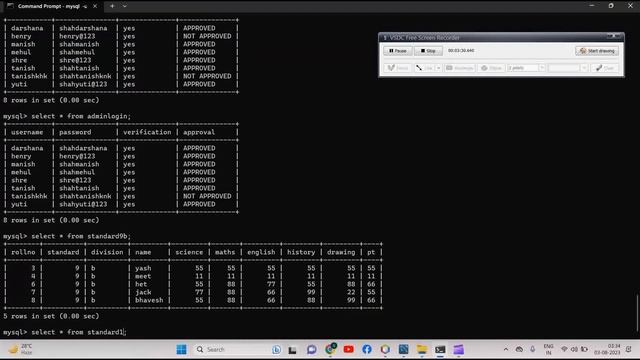The width and height of the screenshot is (640, 360).
Task: Click 'select * from standard9b;' command text
Action: click(81, 236)
